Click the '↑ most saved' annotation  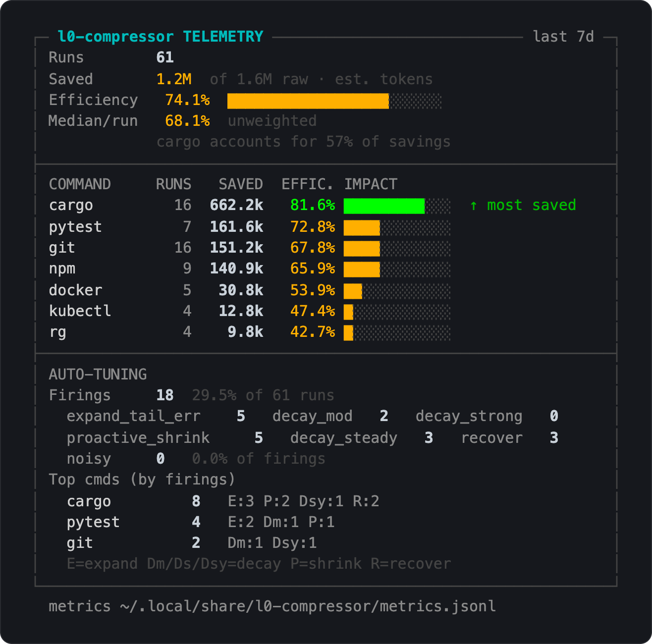(x=523, y=205)
